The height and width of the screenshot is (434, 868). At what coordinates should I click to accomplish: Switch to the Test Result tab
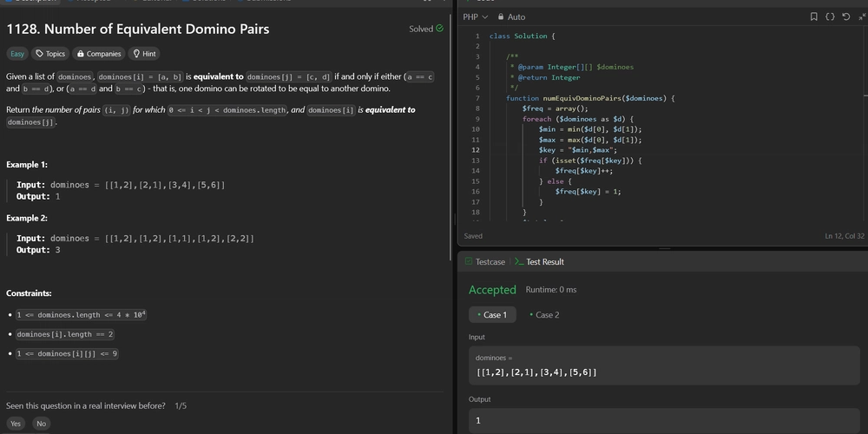539,261
